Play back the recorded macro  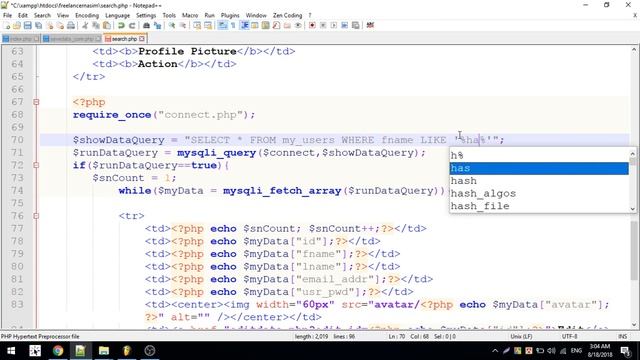pyautogui.click(x=334, y=26)
